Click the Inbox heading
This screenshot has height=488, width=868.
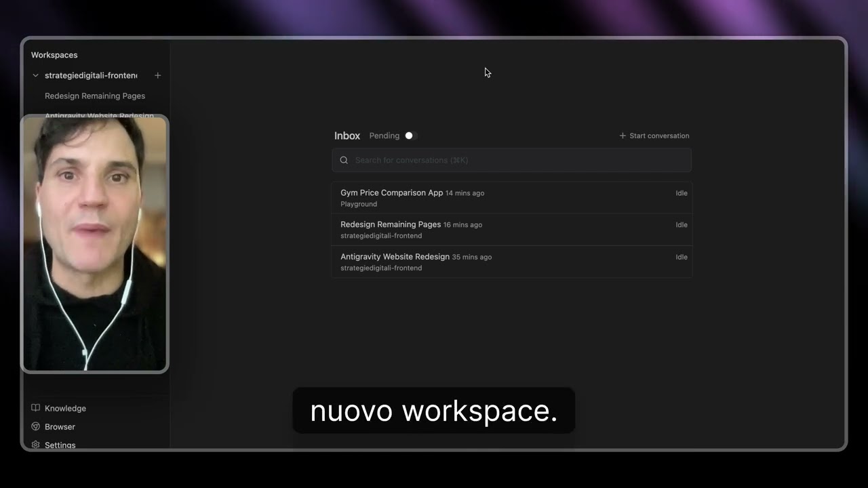(347, 136)
